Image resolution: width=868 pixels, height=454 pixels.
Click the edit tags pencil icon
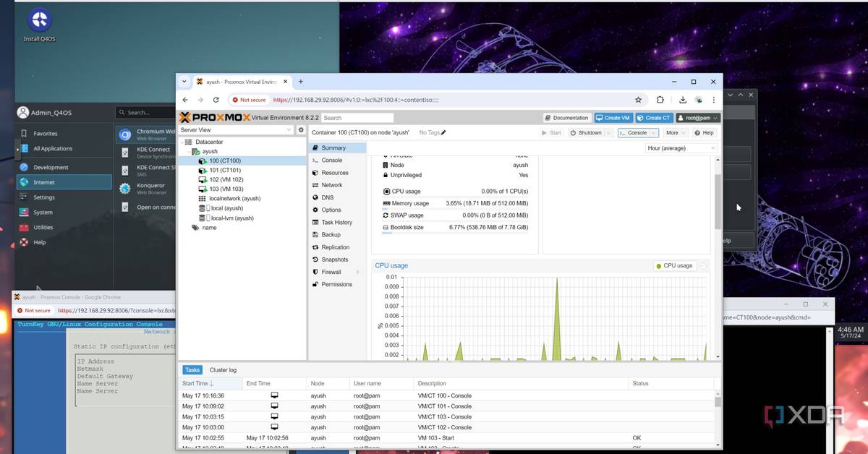[x=443, y=133]
